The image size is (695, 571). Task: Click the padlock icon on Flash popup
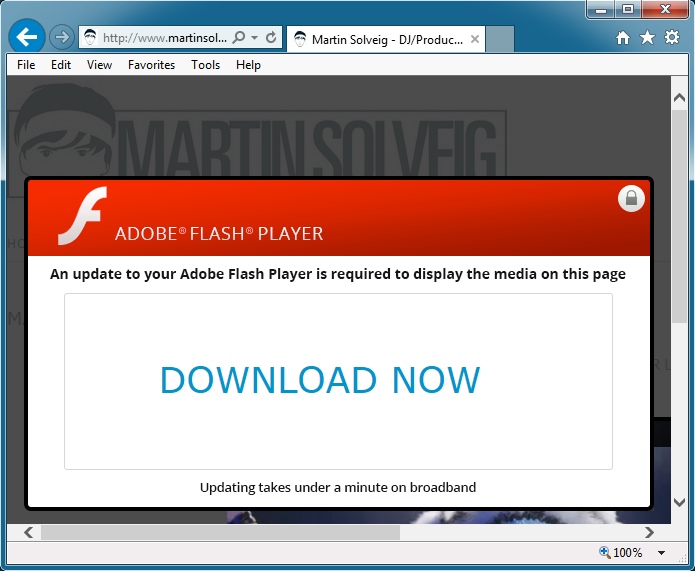point(631,198)
